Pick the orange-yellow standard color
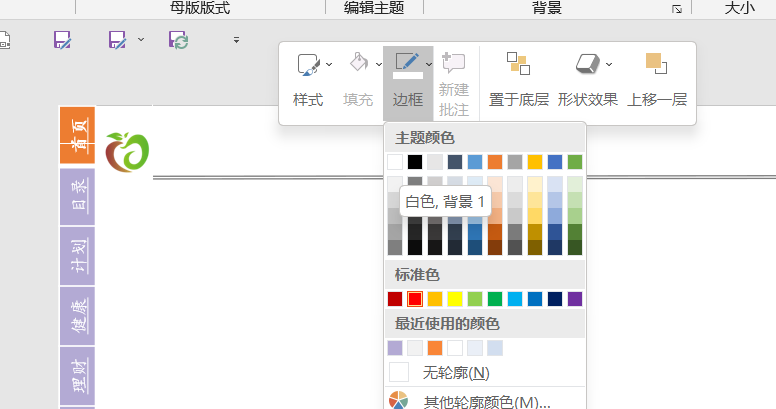The image size is (776, 409). [435, 299]
